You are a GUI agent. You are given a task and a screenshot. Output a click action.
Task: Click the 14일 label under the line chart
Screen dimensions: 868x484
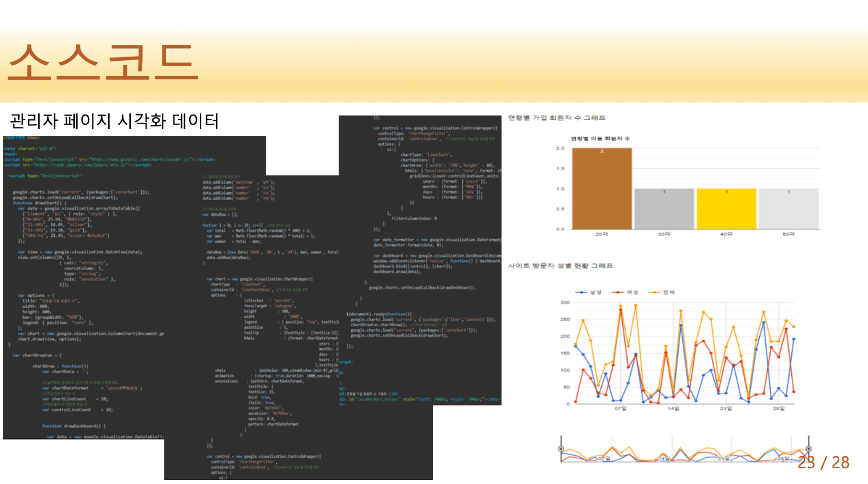point(674,408)
